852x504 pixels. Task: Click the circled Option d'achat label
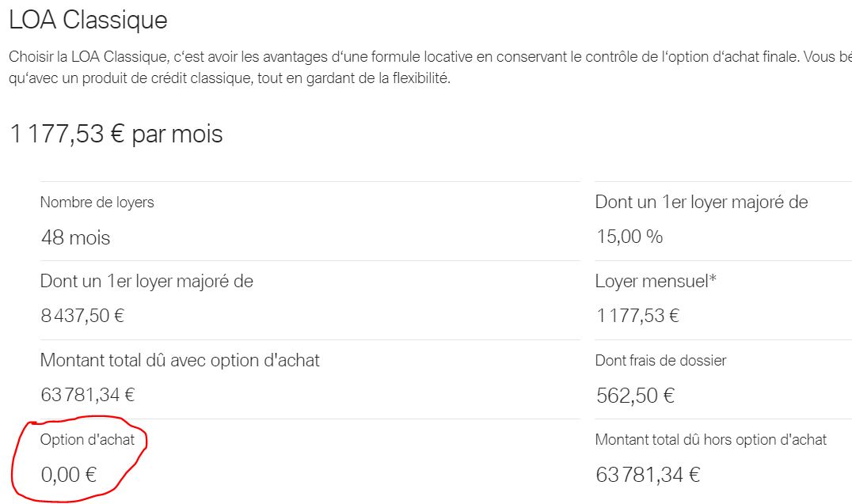click(87, 439)
